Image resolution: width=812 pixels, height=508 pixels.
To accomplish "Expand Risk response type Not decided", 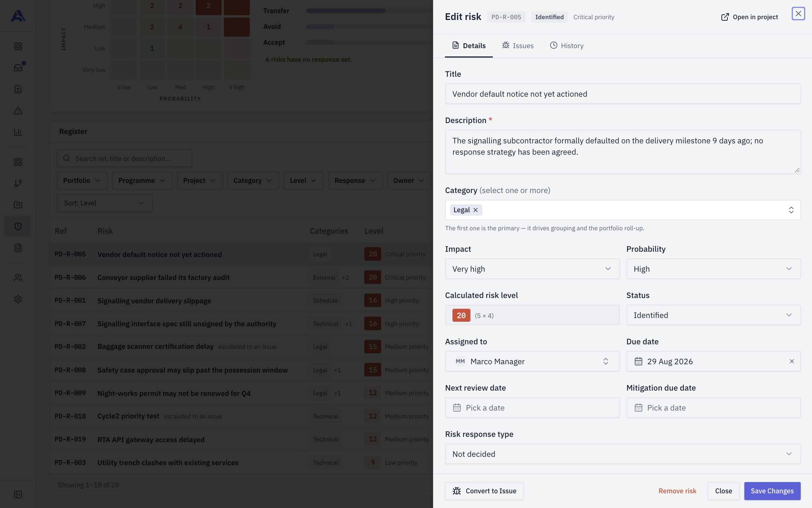I will (623, 454).
